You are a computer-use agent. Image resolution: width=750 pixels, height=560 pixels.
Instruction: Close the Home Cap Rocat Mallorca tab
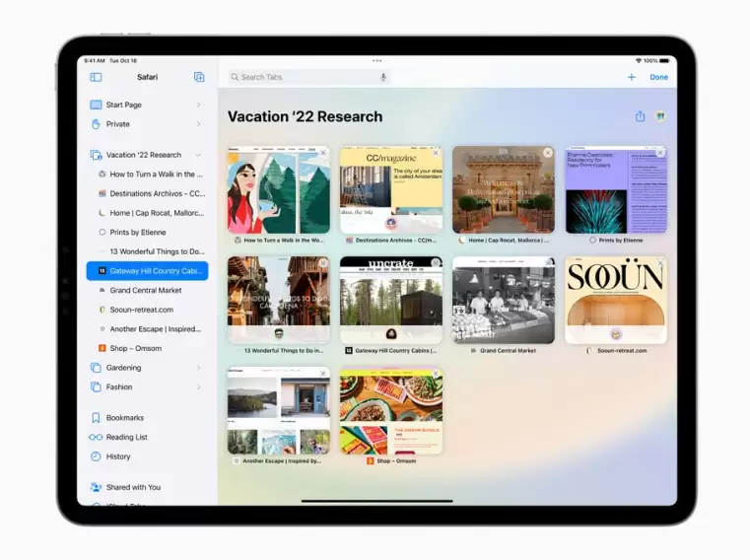click(548, 153)
